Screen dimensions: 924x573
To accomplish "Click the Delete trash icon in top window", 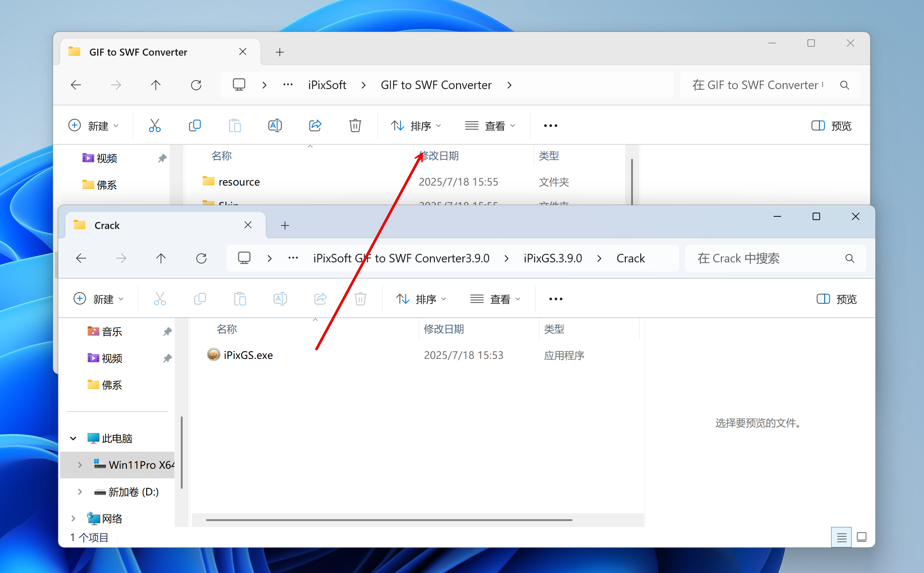I will (x=355, y=125).
